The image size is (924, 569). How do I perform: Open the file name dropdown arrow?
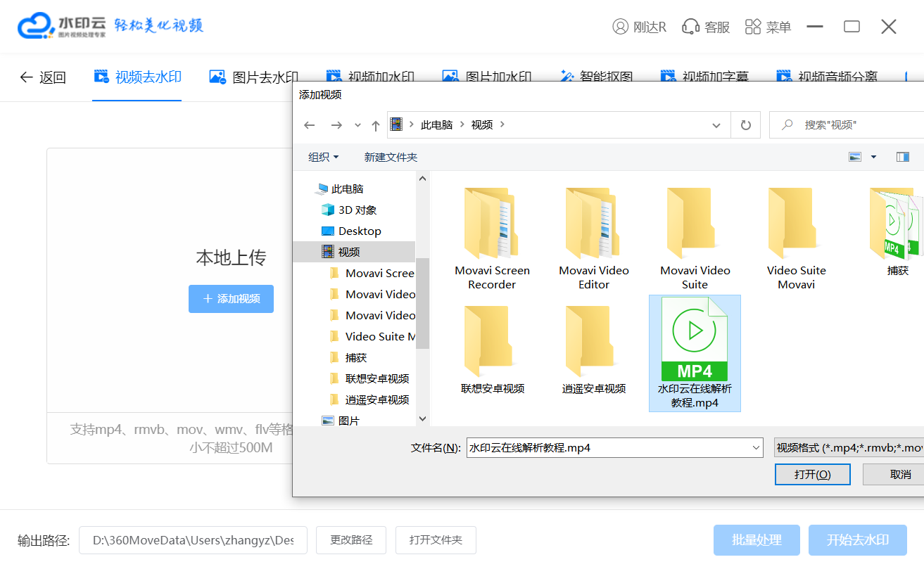pyautogui.click(x=756, y=447)
